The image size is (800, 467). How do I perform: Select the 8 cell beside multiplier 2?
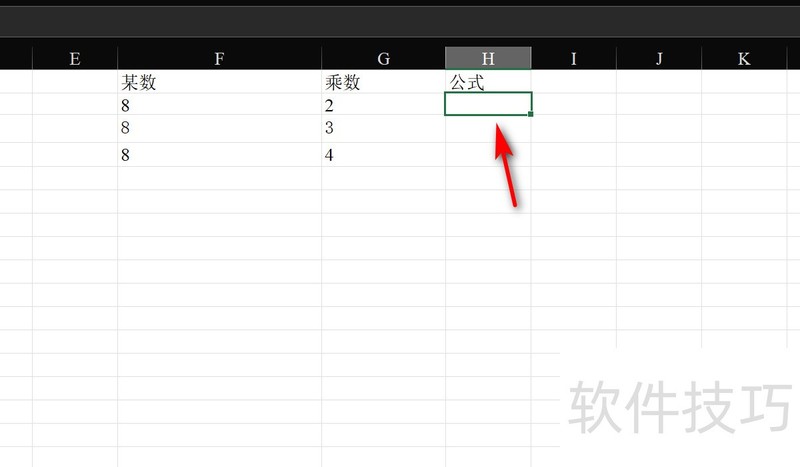pos(219,104)
